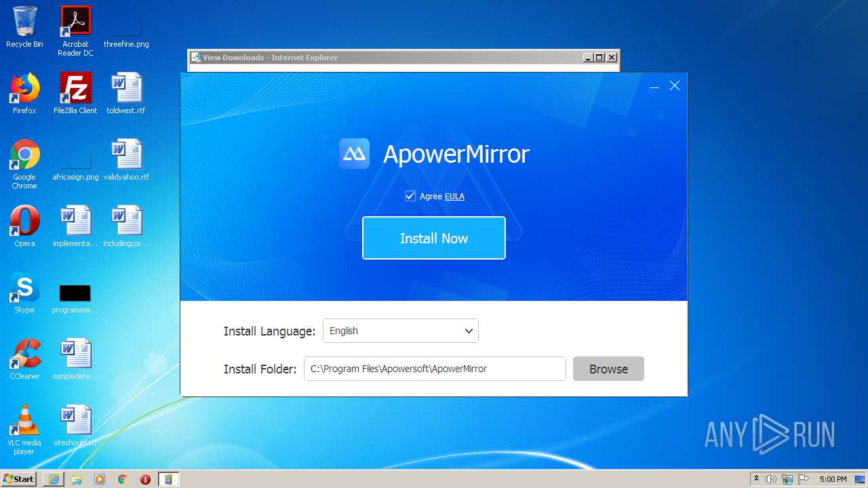
Task: Select the Google Chrome desktop icon
Action: click(x=24, y=164)
